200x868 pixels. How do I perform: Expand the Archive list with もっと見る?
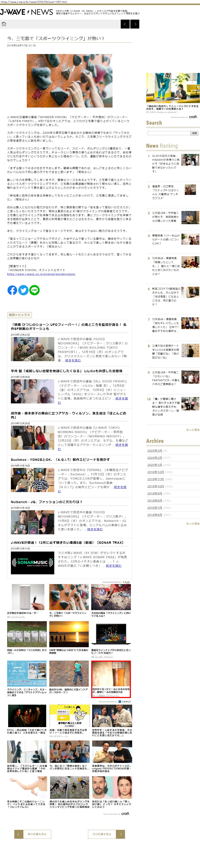(x=192, y=523)
